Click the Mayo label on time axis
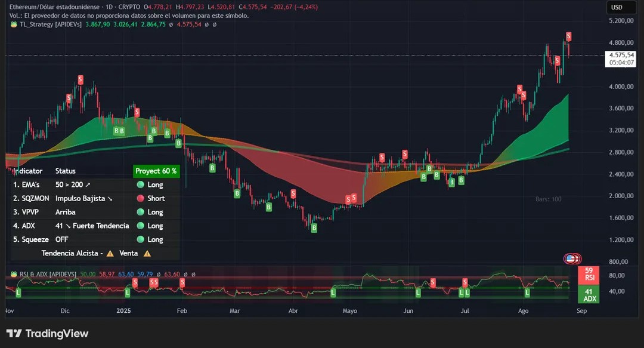This screenshot has width=644, height=348. point(350,311)
